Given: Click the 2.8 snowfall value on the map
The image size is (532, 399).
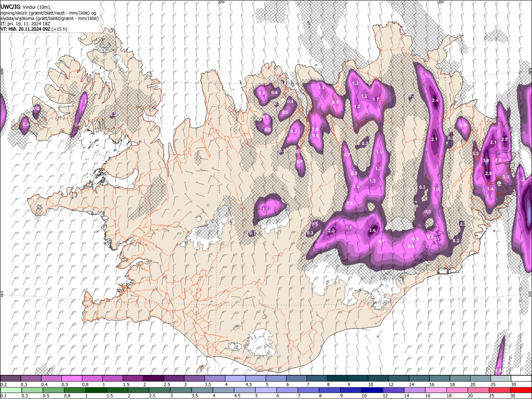Looking at the screenshot, I should [x=505, y=139].
